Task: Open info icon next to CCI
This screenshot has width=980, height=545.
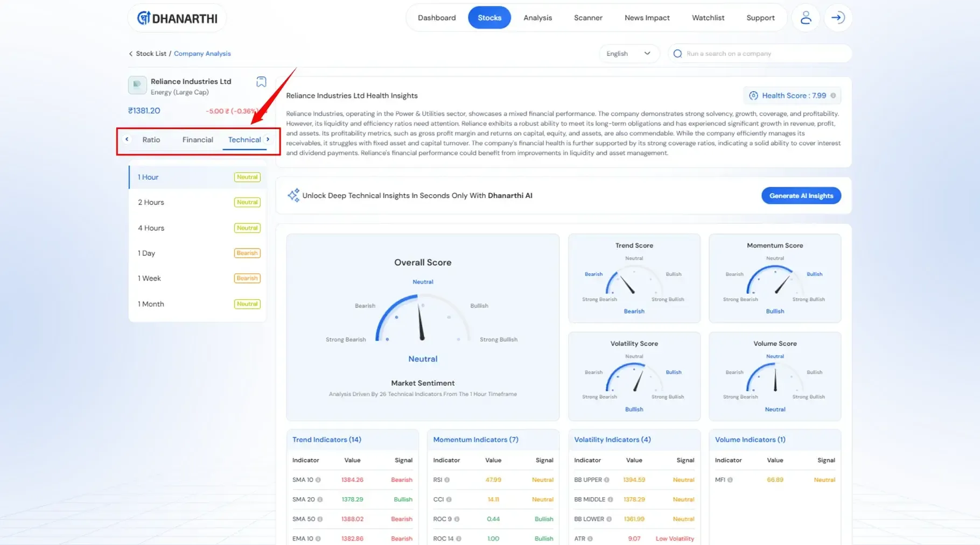Action: pos(449,500)
